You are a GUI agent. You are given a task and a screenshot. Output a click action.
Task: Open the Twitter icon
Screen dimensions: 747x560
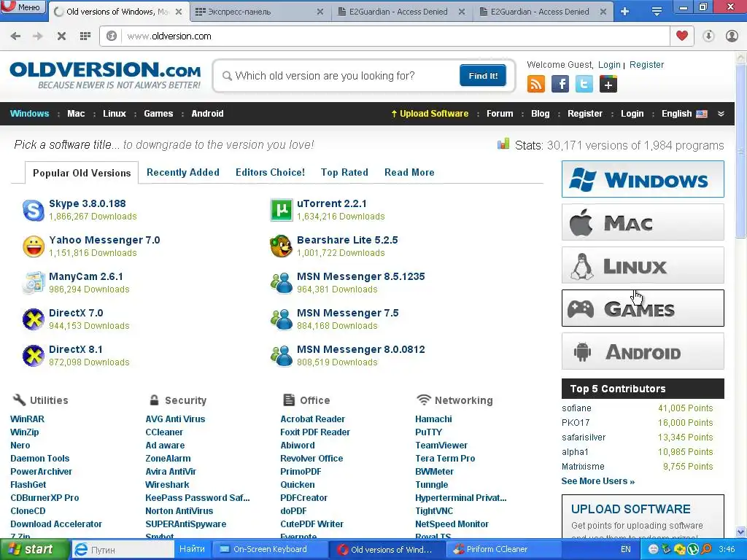point(584,85)
